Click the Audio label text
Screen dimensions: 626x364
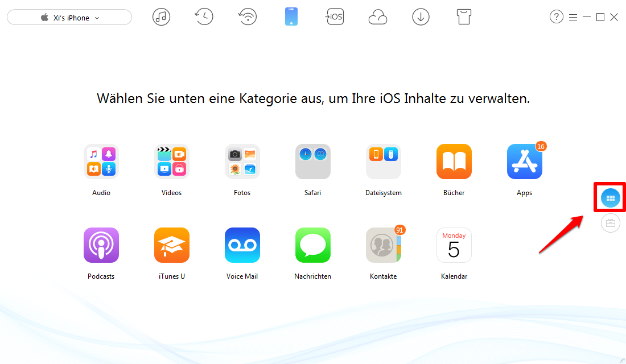pyautogui.click(x=101, y=193)
